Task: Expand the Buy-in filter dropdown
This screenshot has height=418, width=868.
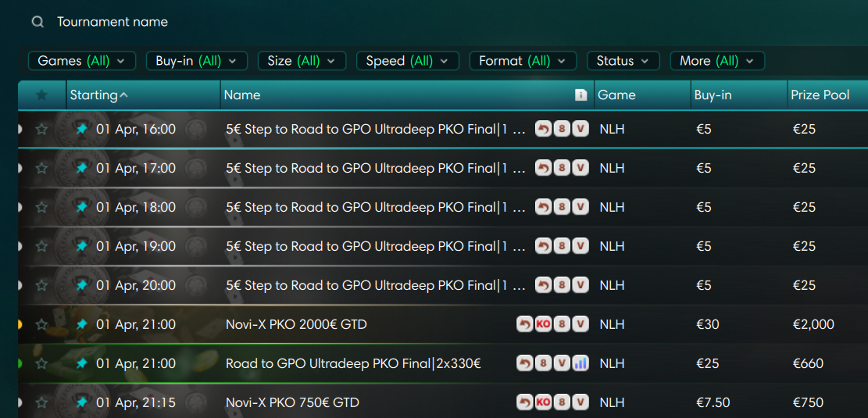Action: [197, 61]
